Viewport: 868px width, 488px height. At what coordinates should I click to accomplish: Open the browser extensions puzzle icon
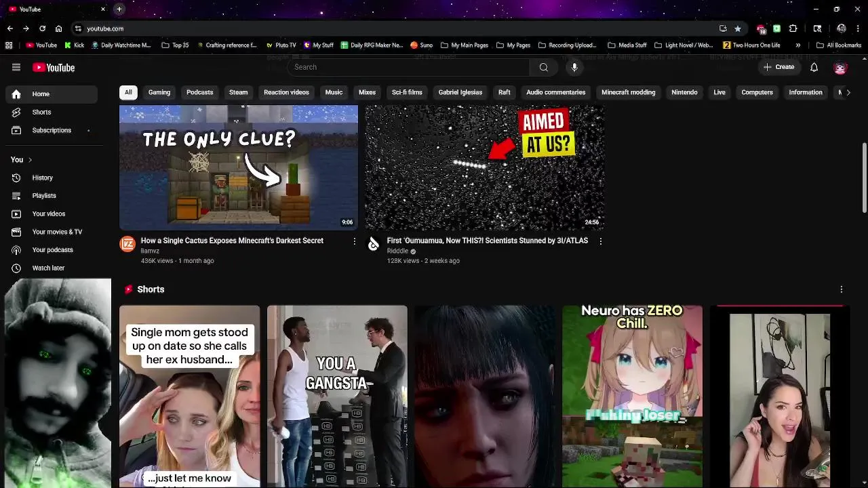point(793,28)
